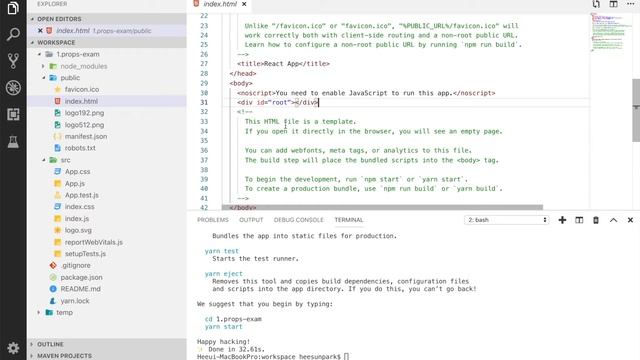Expand the OUTLINE section

[x=107, y=344]
